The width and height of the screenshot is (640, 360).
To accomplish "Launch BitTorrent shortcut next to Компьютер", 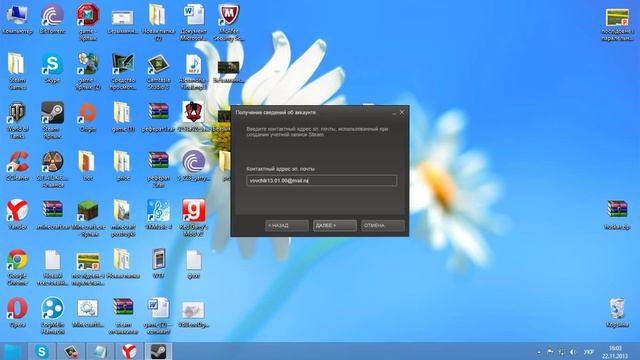I will click(x=52, y=19).
